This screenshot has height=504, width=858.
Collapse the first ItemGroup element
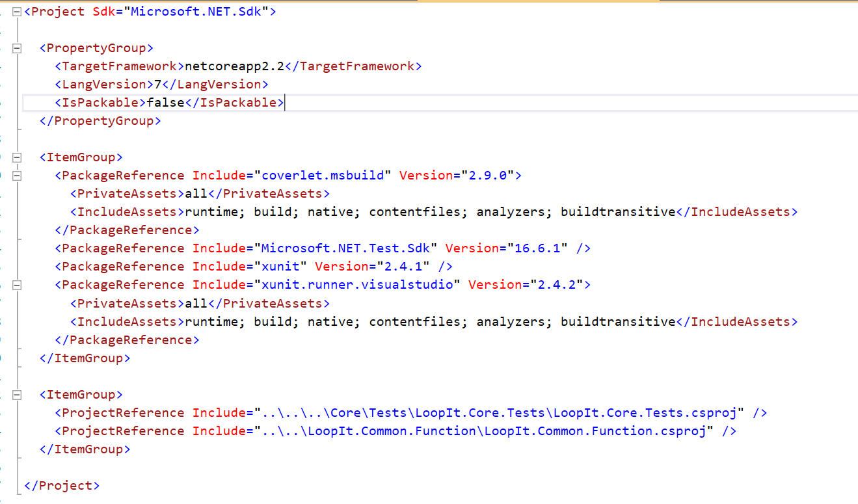(16, 157)
